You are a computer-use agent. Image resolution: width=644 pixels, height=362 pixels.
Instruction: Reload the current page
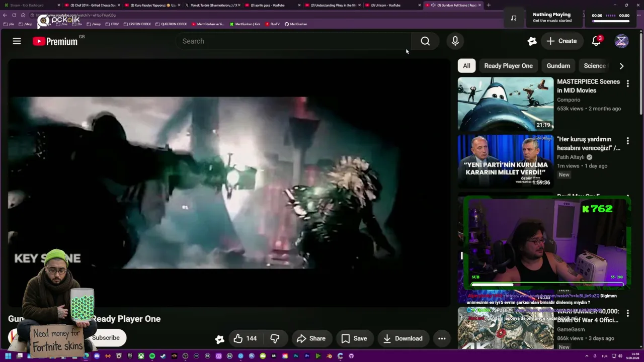[x=14, y=15]
